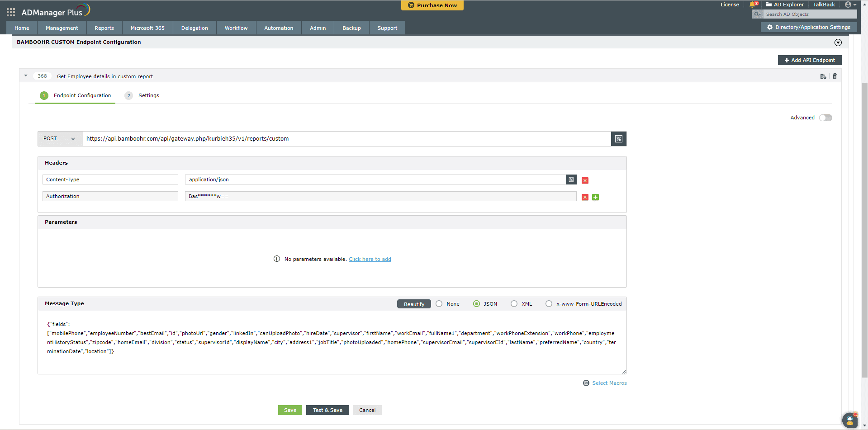
Task: Click the Test & Save button
Action: (327, 410)
